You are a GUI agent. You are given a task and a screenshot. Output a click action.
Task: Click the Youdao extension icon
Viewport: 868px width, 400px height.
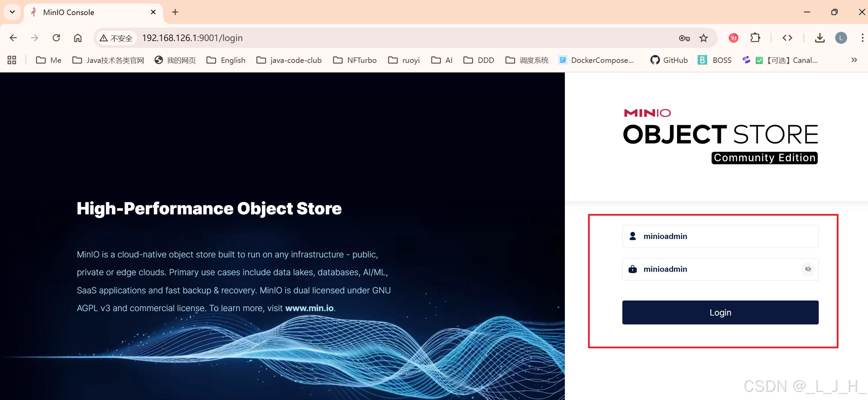point(733,38)
